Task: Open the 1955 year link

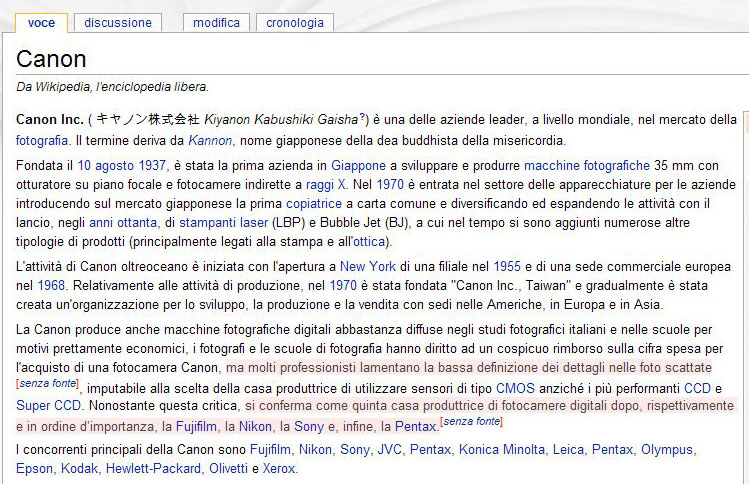Action: point(507,266)
